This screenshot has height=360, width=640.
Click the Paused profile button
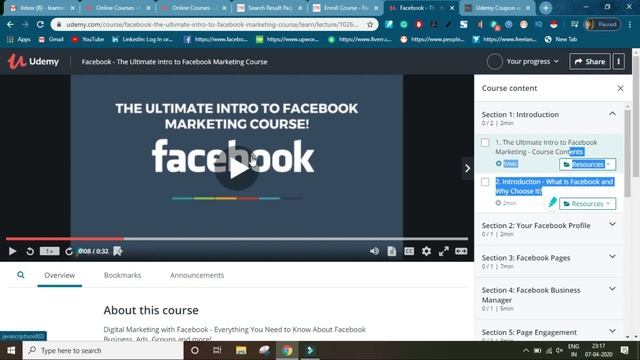pyautogui.click(x=602, y=24)
